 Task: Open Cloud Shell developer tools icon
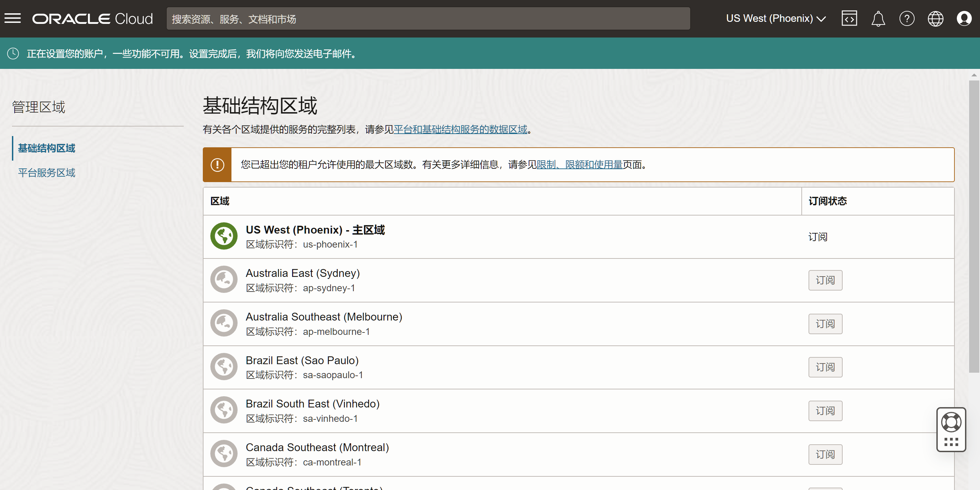(849, 18)
